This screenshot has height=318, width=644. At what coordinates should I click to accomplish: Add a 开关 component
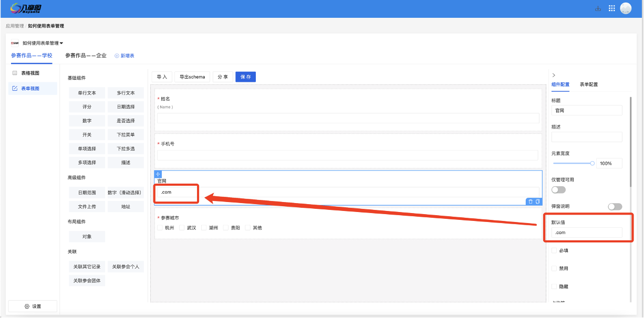click(87, 135)
